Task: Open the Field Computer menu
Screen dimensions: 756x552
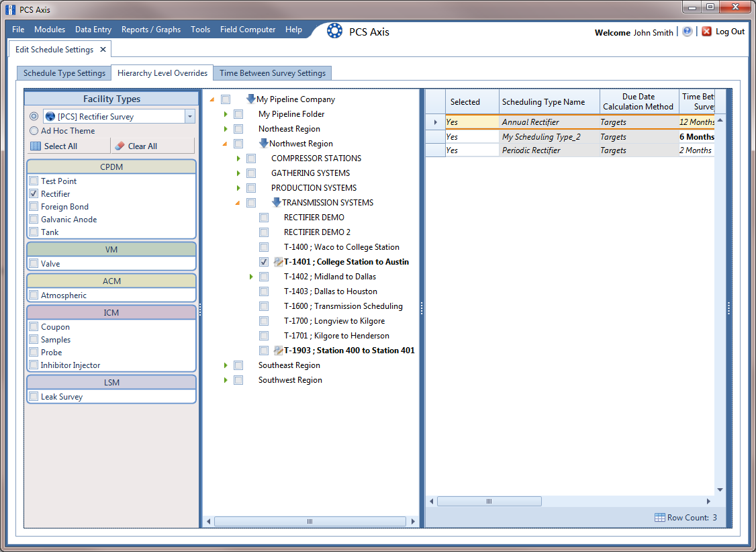Action: [248, 30]
